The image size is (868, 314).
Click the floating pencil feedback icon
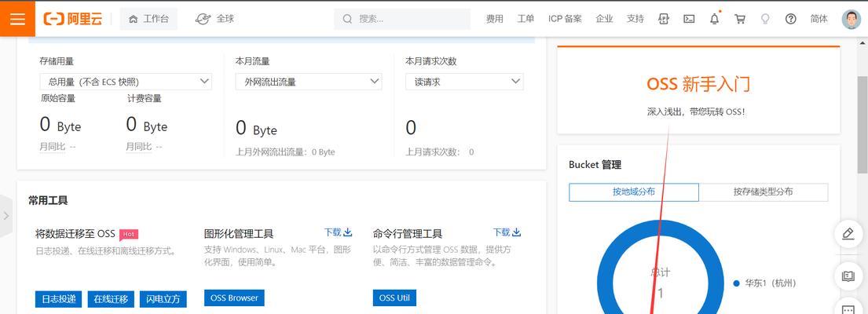click(848, 234)
